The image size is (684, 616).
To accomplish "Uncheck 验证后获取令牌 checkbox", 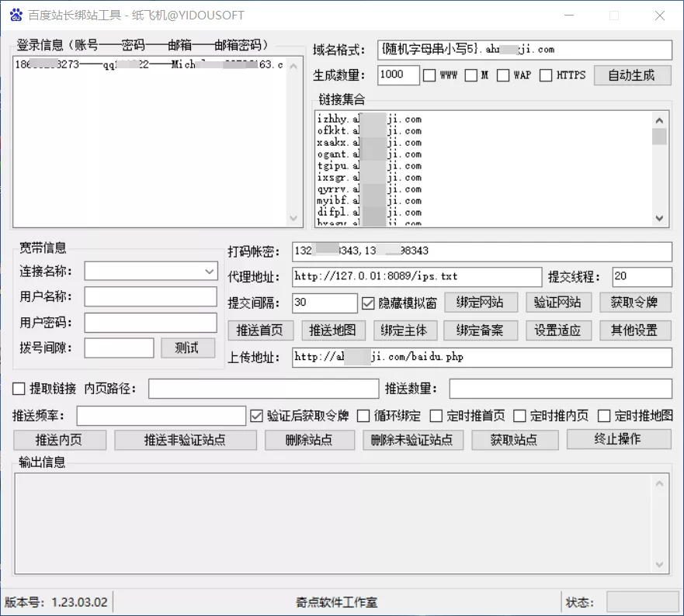I will (256, 416).
